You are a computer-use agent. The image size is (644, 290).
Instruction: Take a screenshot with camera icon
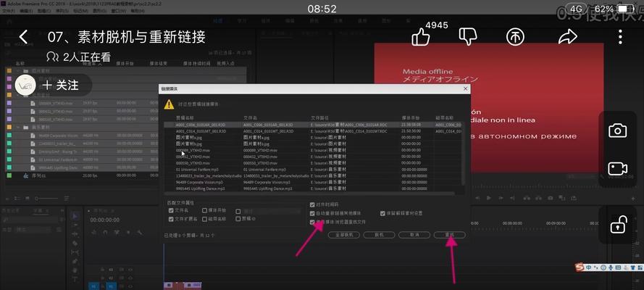tap(617, 130)
